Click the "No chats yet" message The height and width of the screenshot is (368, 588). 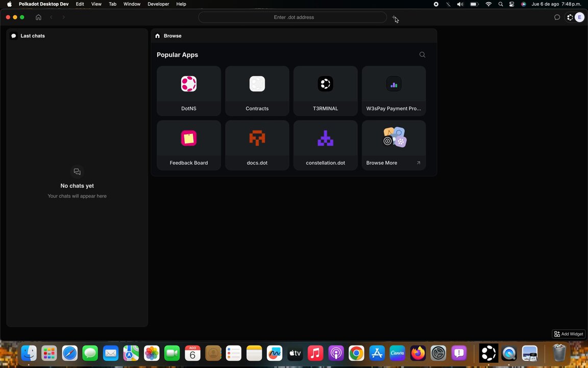click(x=77, y=186)
